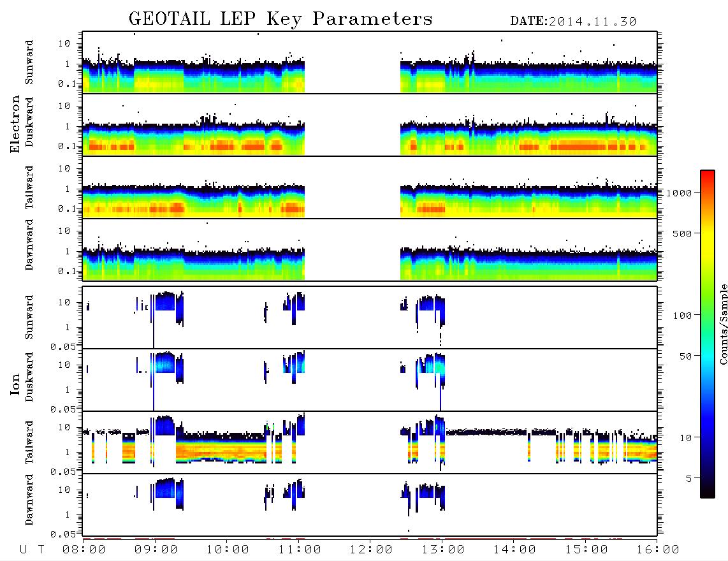Click the "13:00" time tick label
This screenshot has width=728, height=561.
tap(443, 550)
